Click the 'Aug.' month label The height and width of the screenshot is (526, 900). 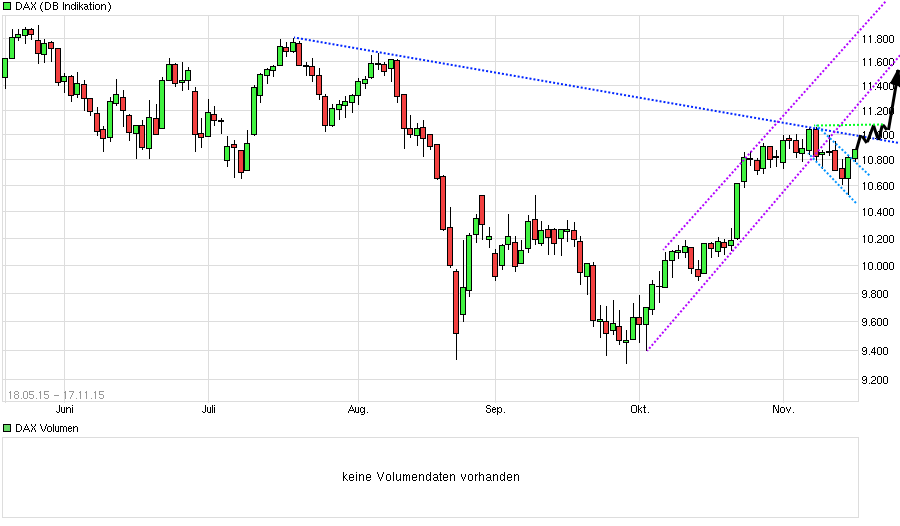point(358,409)
